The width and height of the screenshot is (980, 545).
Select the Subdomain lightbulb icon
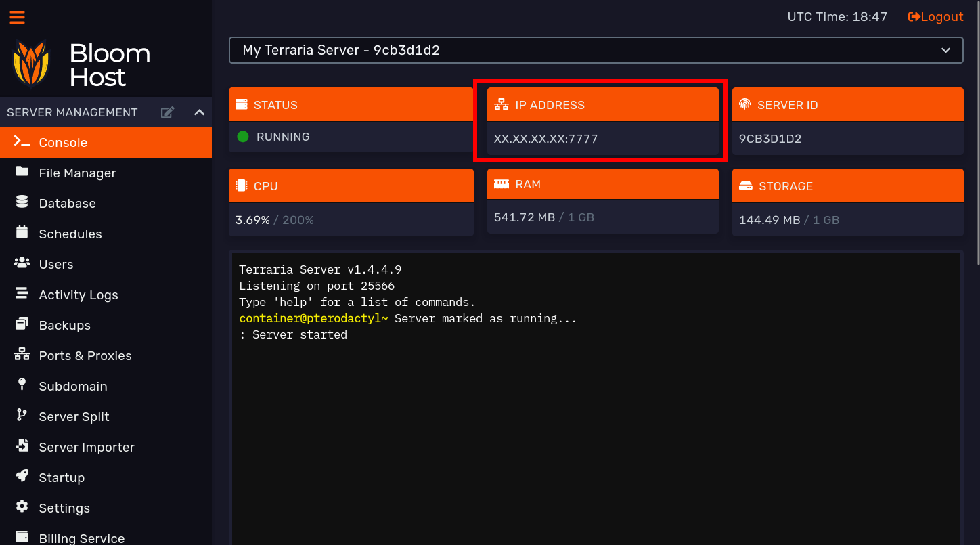(21, 386)
